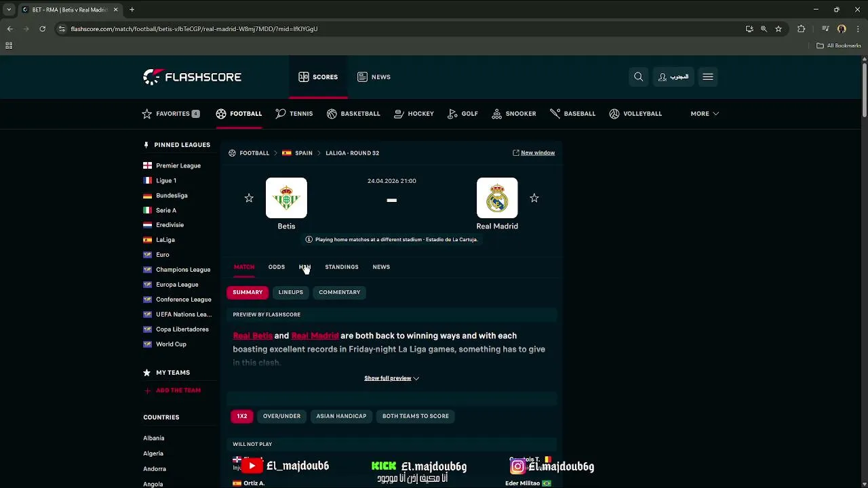Select the Asian Handicap odds tab
Screen dimensions: 868x488
coord(341,416)
